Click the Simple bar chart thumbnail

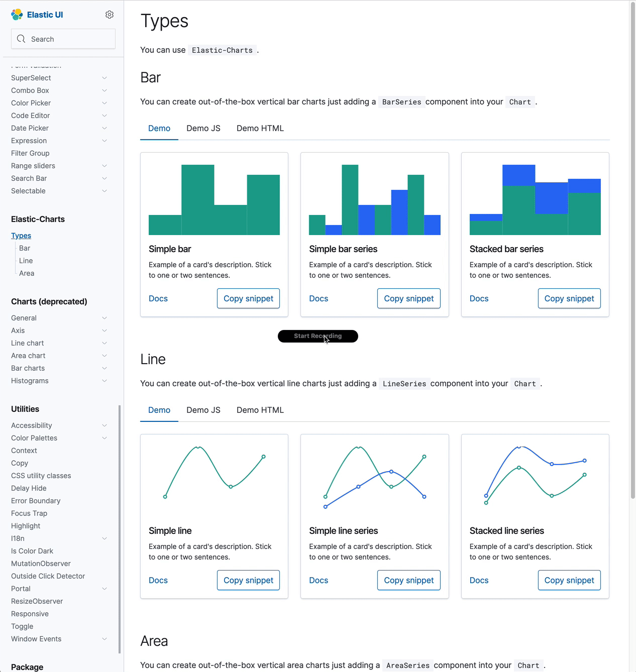[x=214, y=200]
